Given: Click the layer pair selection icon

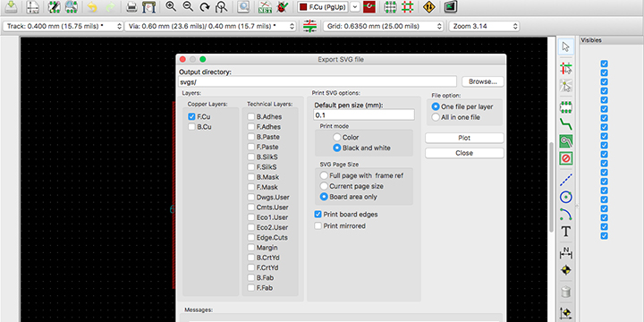Looking at the screenshot, I should [369, 6].
